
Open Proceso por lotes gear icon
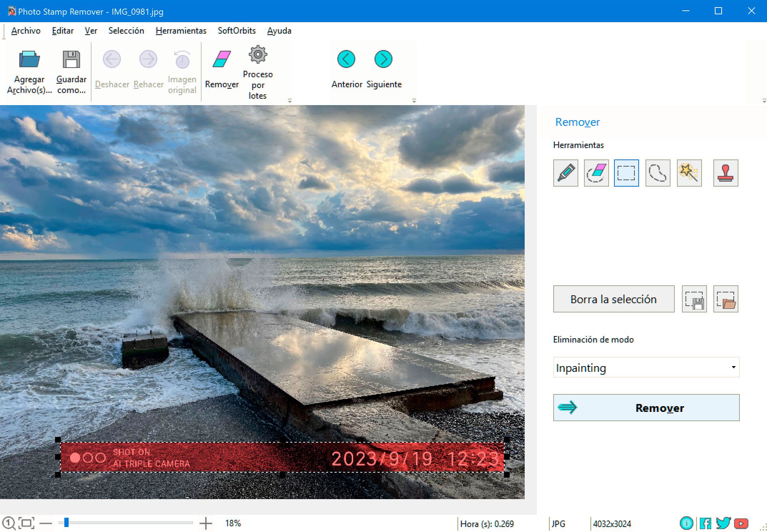(258, 54)
